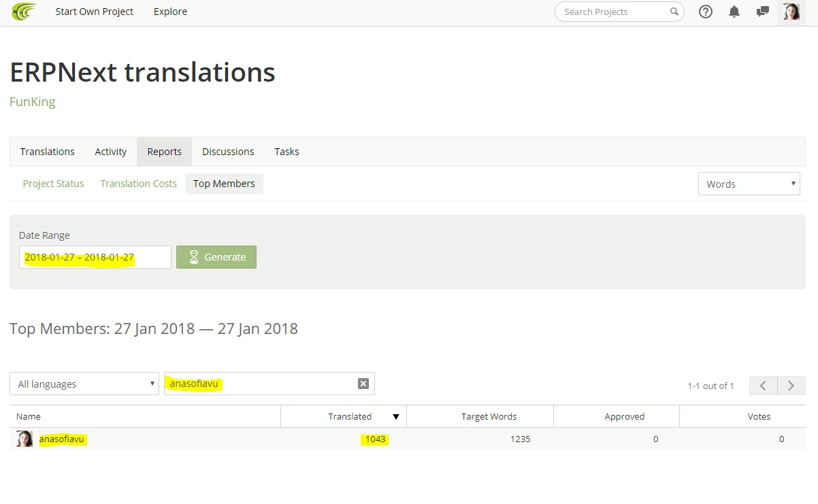Open the Words unit dropdown

[x=749, y=184]
